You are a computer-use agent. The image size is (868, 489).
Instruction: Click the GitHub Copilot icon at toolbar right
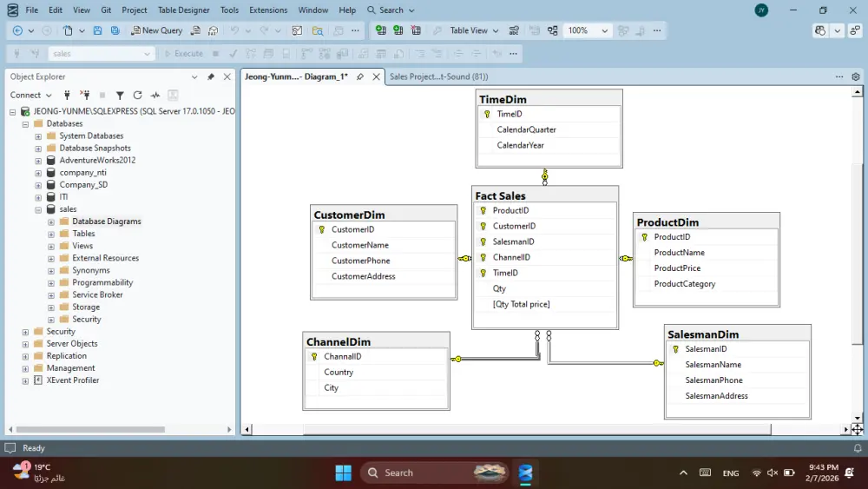pyautogui.click(x=820, y=30)
